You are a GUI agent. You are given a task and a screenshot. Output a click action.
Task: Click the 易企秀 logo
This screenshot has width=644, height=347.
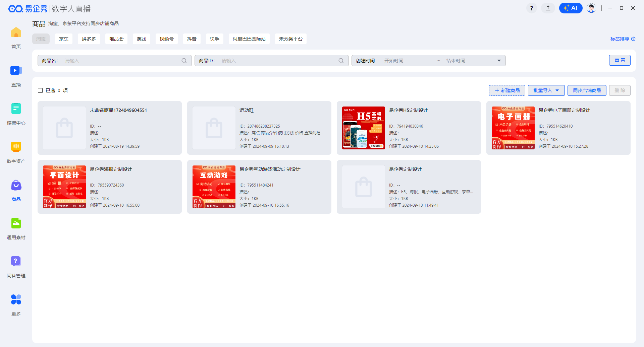pyautogui.click(x=28, y=9)
